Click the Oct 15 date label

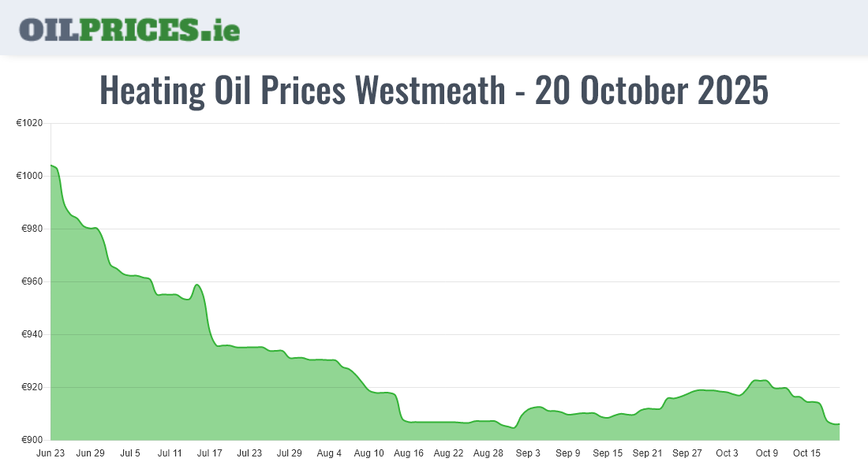pyautogui.click(x=806, y=453)
